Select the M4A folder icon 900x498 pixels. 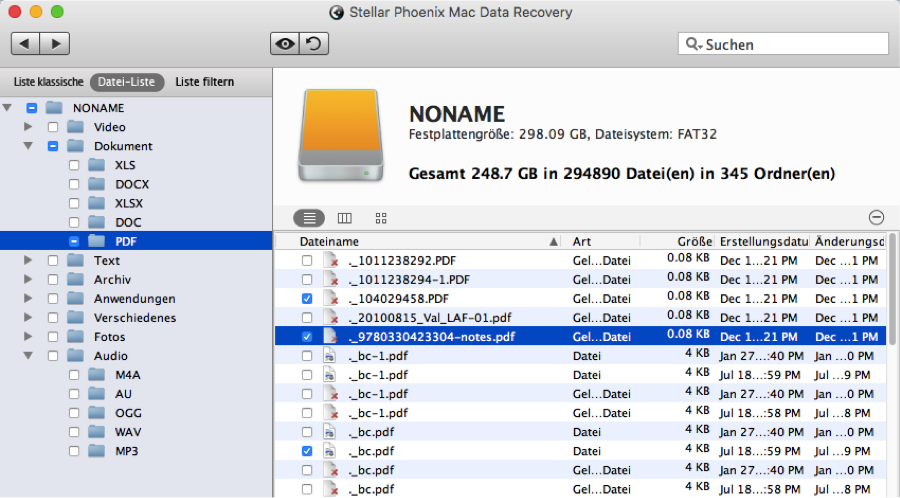[96, 375]
